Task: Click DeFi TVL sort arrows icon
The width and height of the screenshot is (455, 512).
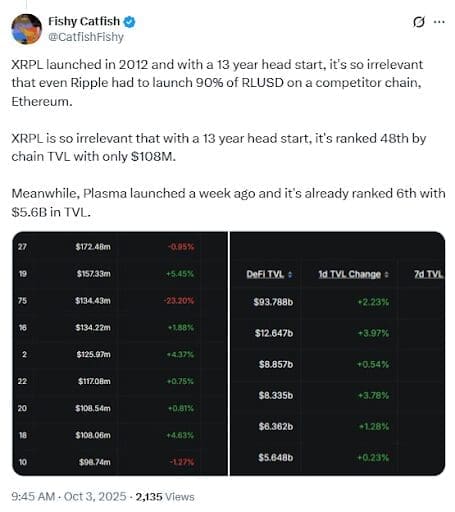Action: (x=290, y=275)
